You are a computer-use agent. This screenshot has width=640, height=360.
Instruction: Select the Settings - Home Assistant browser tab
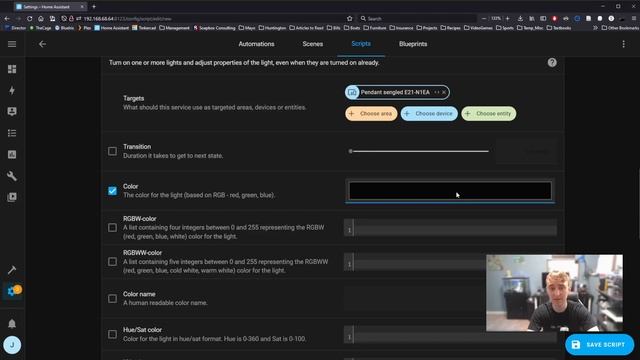(x=50, y=7)
